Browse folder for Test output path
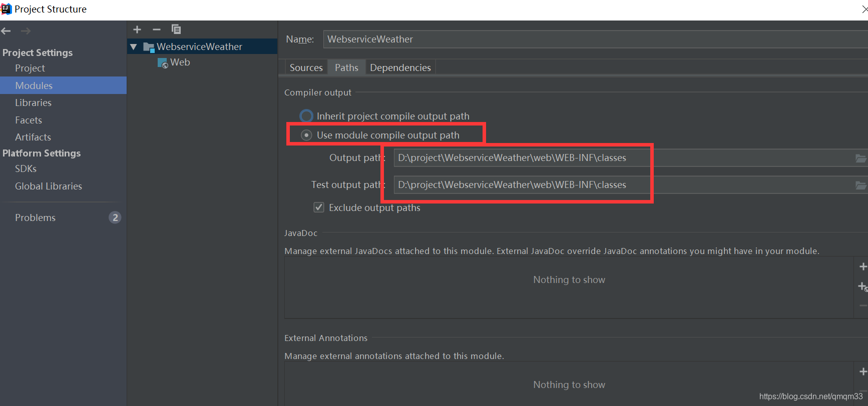 pyautogui.click(x=860, y=185)
